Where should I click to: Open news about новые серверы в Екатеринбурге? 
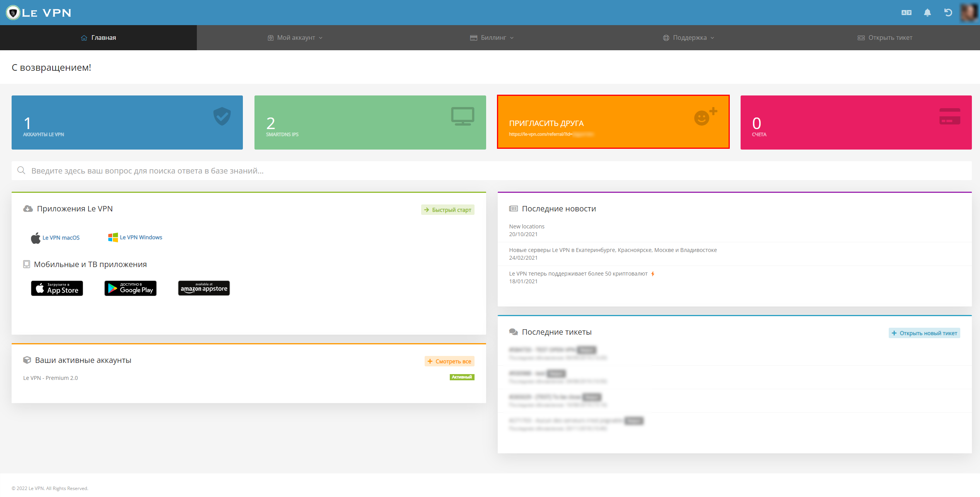613,250
